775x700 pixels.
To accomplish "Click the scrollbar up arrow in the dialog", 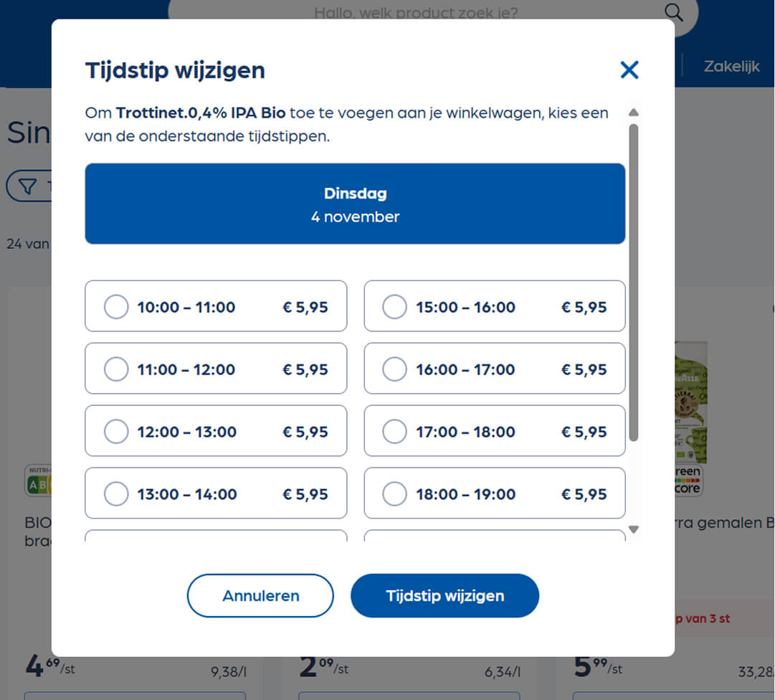I will (634, 112).
